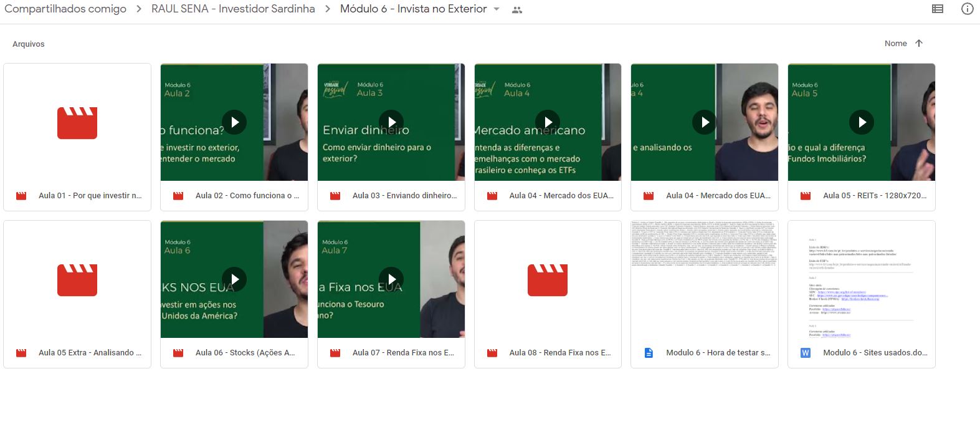Switch to list view layout
The height and width of the screenshot is (447, 980).
pos(937,9)
